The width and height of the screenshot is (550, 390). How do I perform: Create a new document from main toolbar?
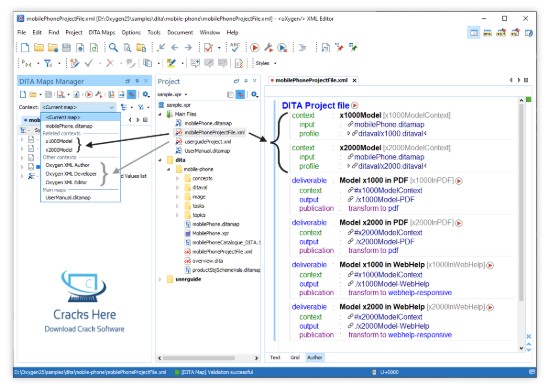click(x=25, y=47)
